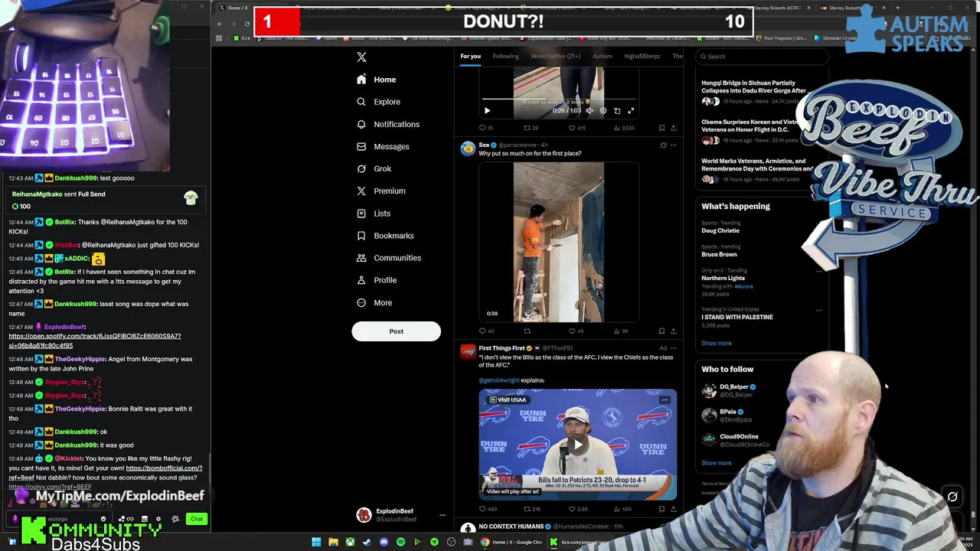
Task: Switch to Weed twitter (21+) tab
Action: 555,56
